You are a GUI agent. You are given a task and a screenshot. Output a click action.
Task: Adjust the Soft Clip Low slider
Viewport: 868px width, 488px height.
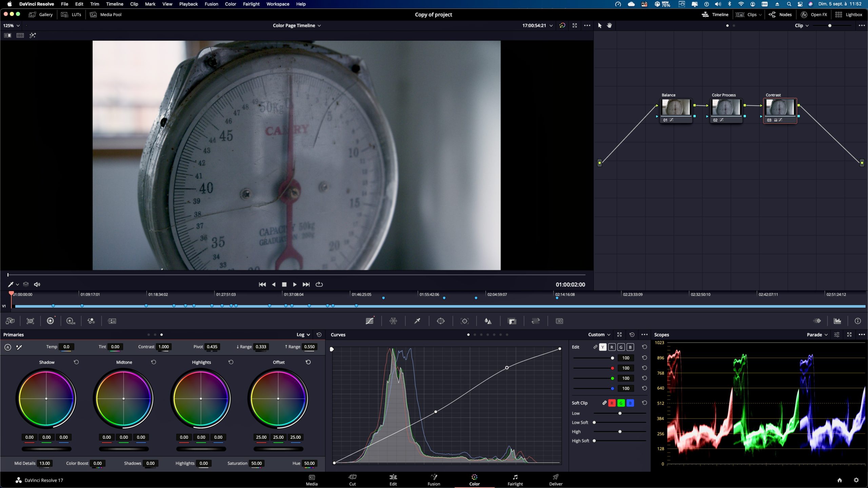620,413
